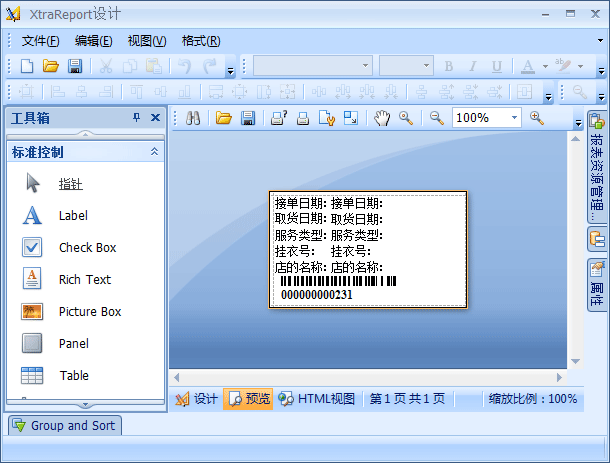The height and width of the screenshot is (463, 610).
Task: Open the Group and Sort panel tab
Action: (x=65, y=425)
